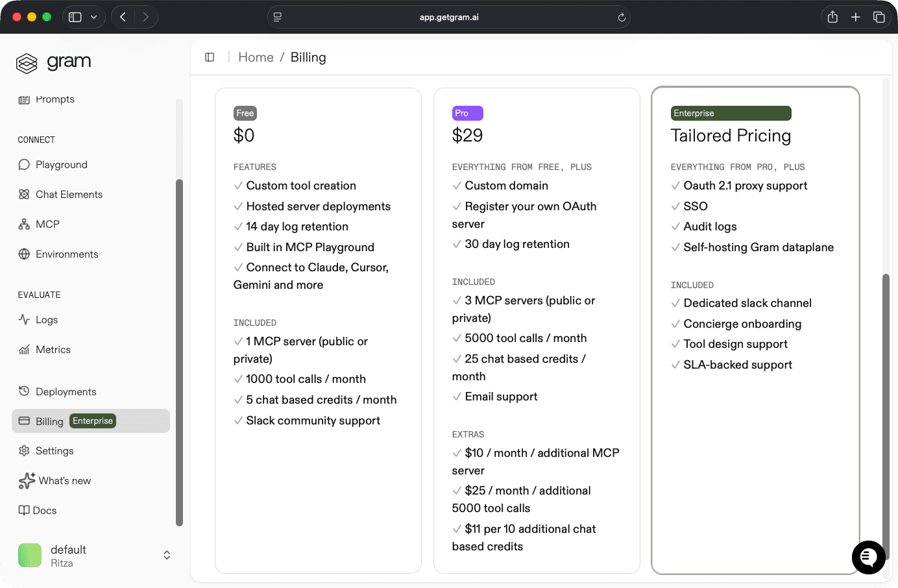The height and width of the screenshot is (588, 898).
Task: Select the Chat Elements icon
Action: 23,194
